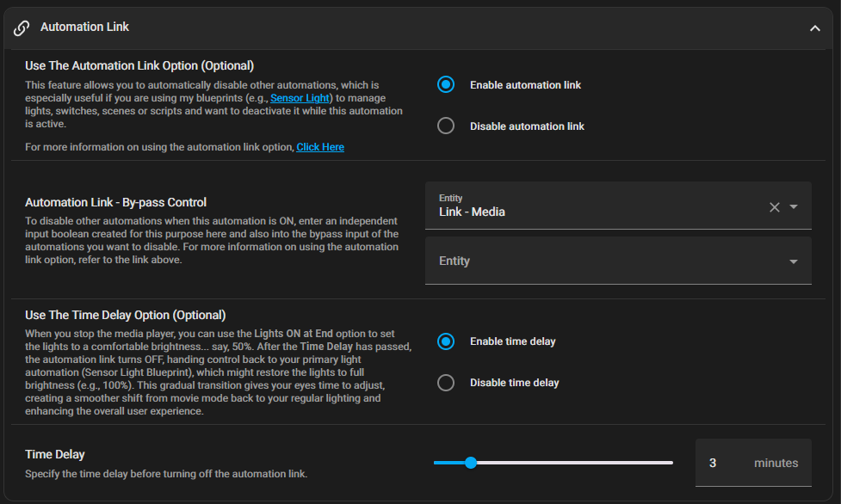The image size is (841, 504).
Task: Select Disable automation link radio button
Action: pyautogui.click(x=446, y=126)
